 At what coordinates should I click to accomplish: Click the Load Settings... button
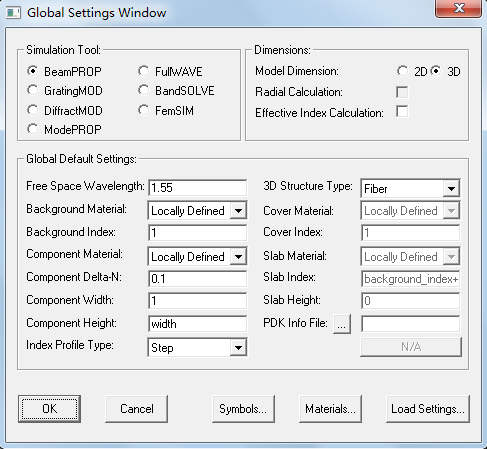pos(428,409)
